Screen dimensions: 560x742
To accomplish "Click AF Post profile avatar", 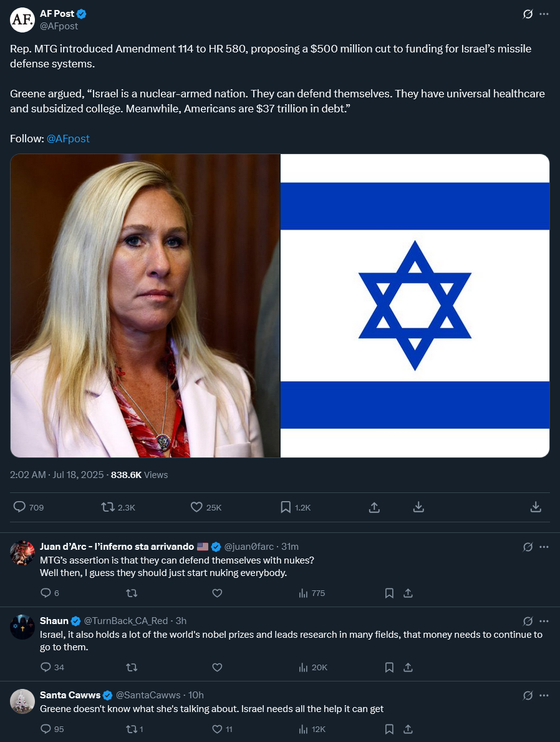I will click(22, 20).
